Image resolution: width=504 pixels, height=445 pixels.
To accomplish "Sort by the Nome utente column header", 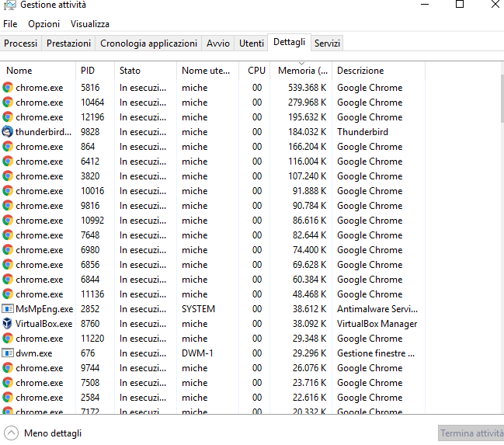I will coord(207,71).
